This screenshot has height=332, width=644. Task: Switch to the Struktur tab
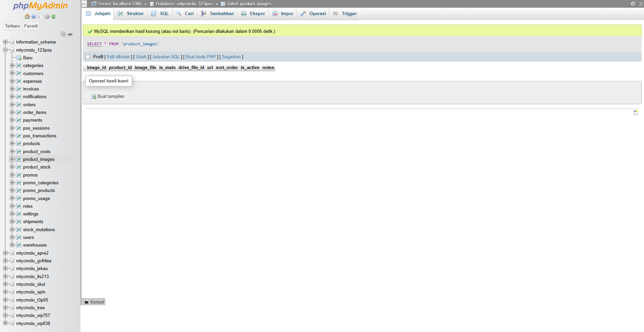pos(131,14)
